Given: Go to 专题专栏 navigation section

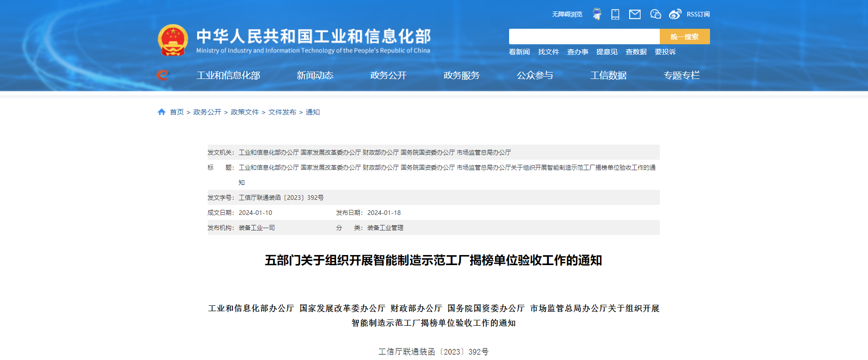Looking at the screenshot, I should [x=681, y=75].
